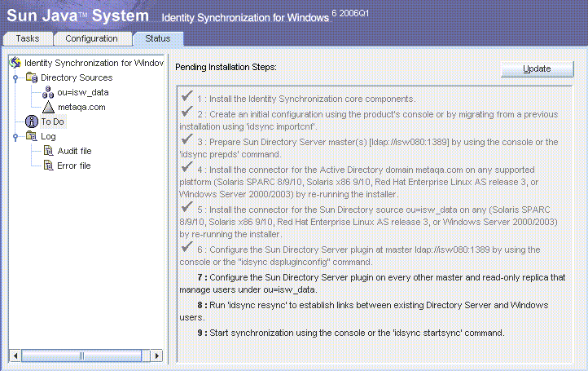The image size is (588, 371).
Task: Click step 7 about configuring plugin on other masters
Action: point(372,284)
